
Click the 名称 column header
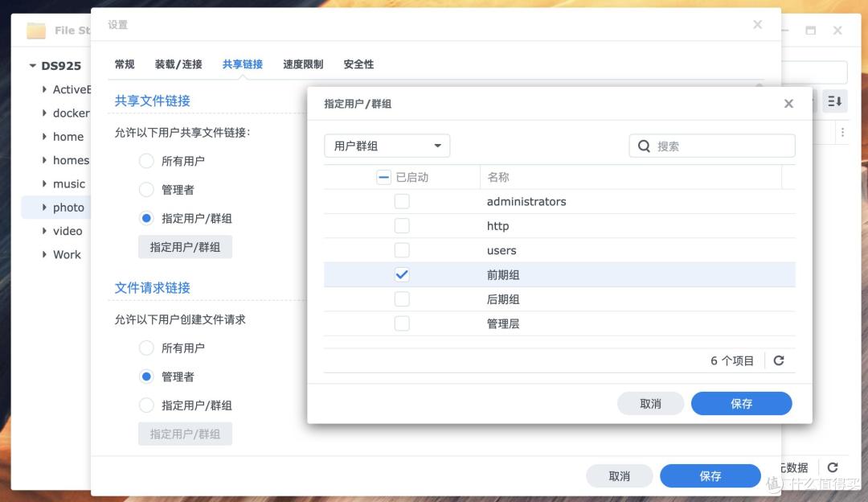[x=631, y=177]
